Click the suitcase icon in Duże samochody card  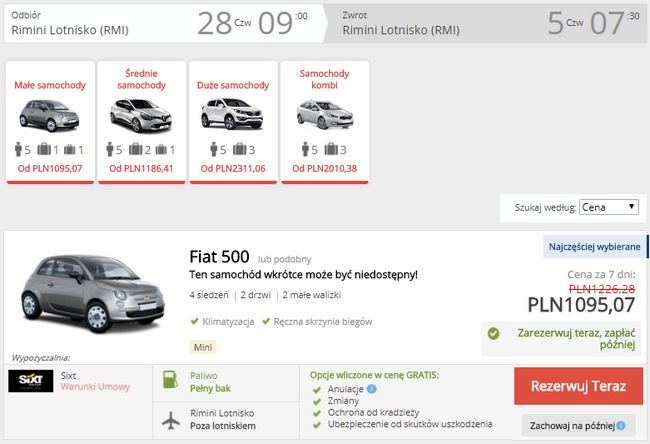pos(239,149)
